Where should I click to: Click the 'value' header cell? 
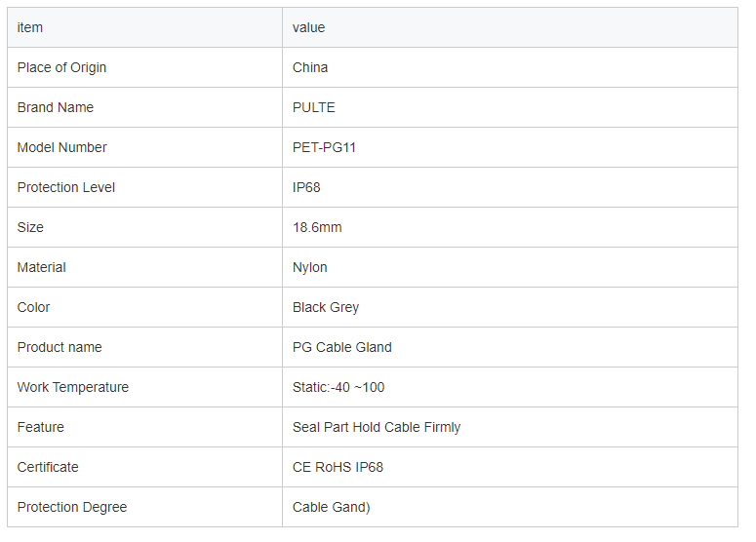[x=510, y=27]
